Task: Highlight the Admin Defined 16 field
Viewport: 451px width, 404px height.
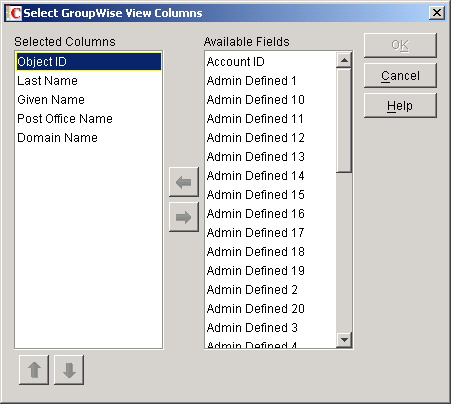Action: coord(271,214)
